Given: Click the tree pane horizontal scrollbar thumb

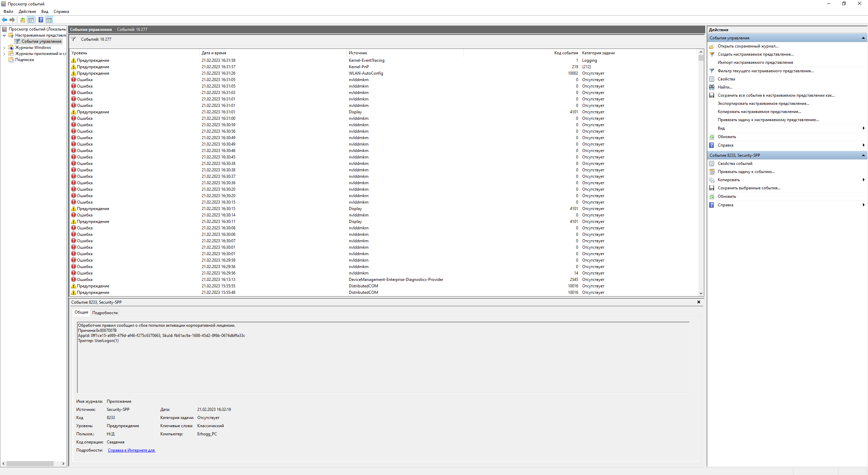Looking at the screenshot, I should [30, 463].
